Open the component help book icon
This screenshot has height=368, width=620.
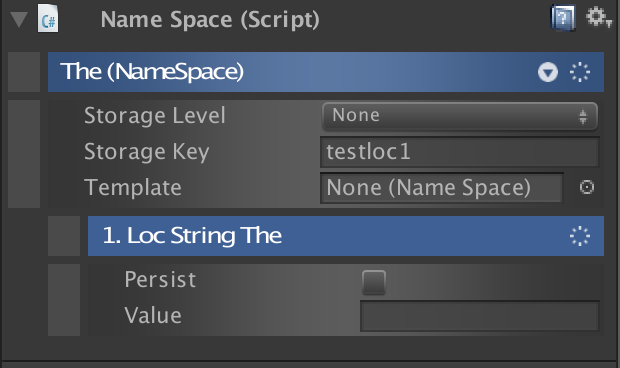pyautogui.click(x=563, y=17)
